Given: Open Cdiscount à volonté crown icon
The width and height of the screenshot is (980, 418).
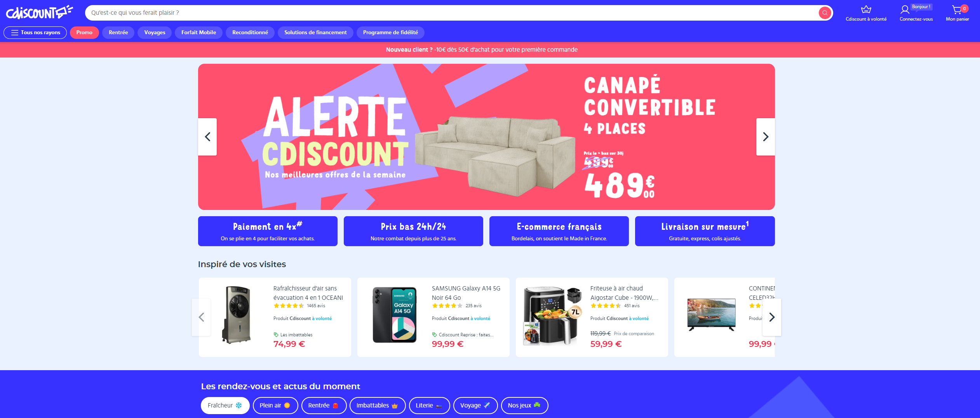Looking at the screenshot, I should (866, 10).
